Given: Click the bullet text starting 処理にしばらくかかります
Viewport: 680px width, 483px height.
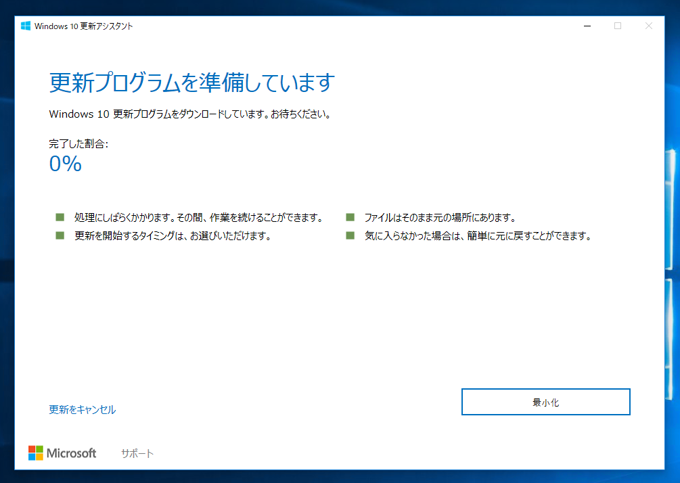Looking at the screenshot, I should [x=199, y=218].
